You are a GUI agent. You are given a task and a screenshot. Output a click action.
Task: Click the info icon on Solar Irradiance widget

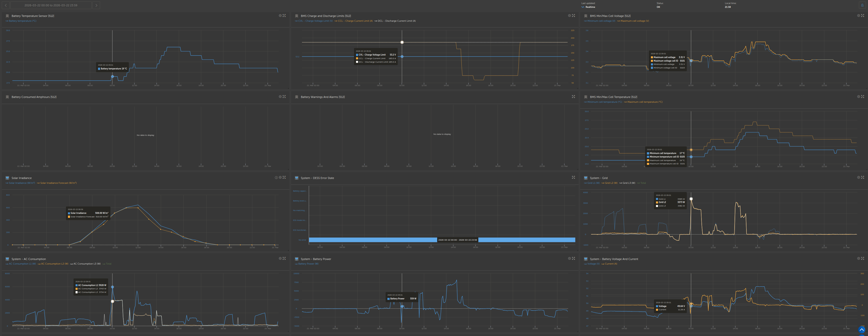click(276, 177)
